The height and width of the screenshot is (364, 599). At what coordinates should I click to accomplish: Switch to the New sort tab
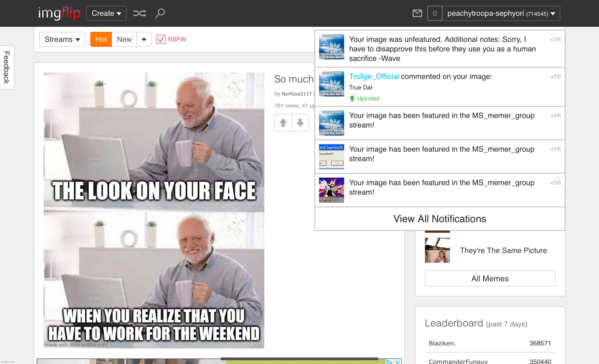point(124,39)
